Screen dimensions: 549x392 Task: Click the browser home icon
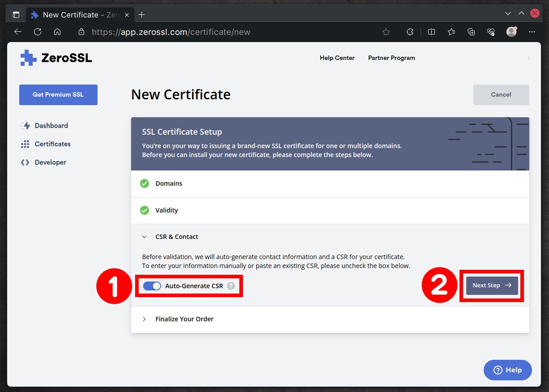[x=57, y=32]
